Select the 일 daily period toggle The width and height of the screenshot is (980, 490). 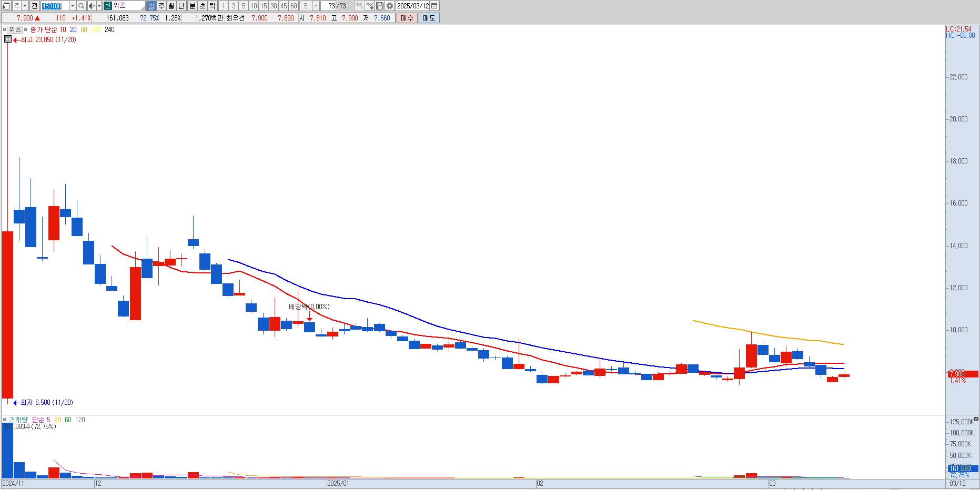(151, 6)
